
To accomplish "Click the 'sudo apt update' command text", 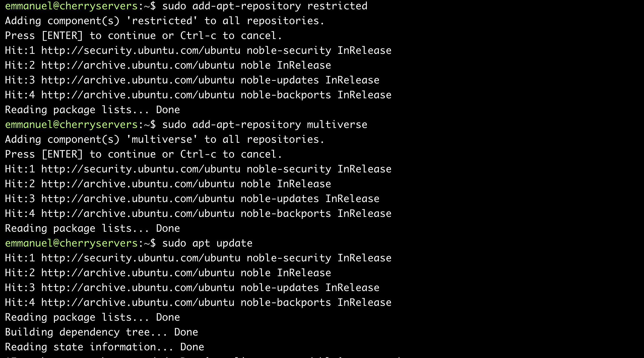I will coord(207,243).
